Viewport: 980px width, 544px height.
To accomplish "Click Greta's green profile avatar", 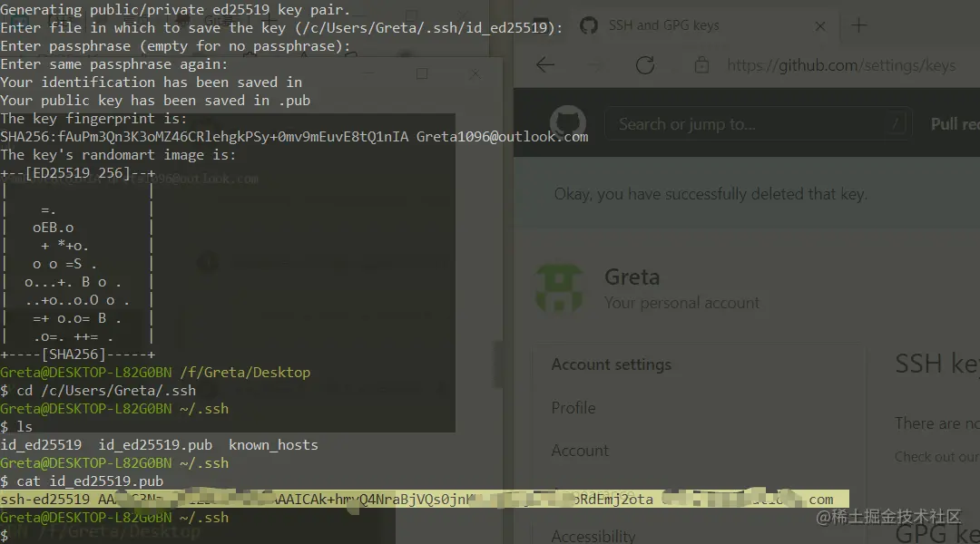I will pos(559,288).
